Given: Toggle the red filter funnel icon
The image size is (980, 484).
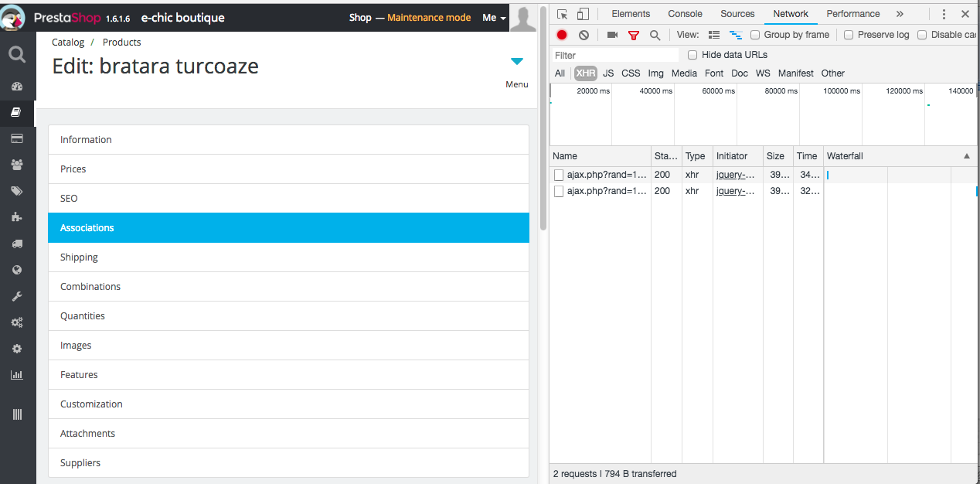Looking at the screenshot, I should tap(634, 35).
